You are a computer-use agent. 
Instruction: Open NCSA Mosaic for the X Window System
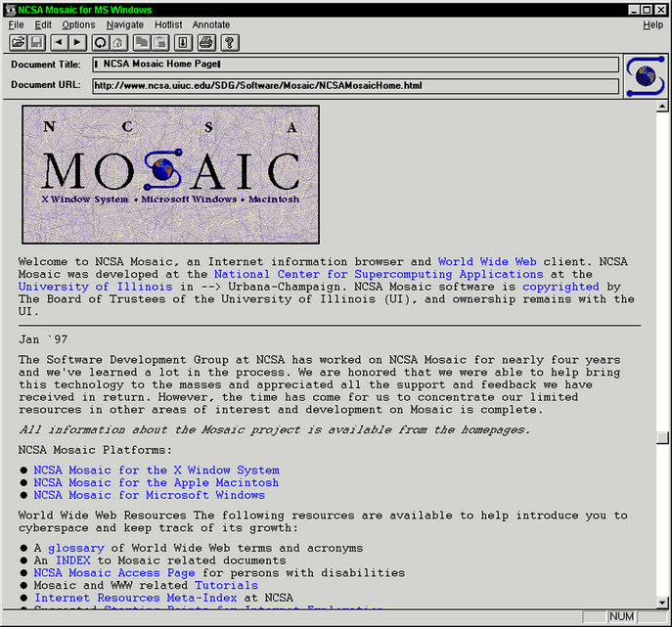point(157,470)
